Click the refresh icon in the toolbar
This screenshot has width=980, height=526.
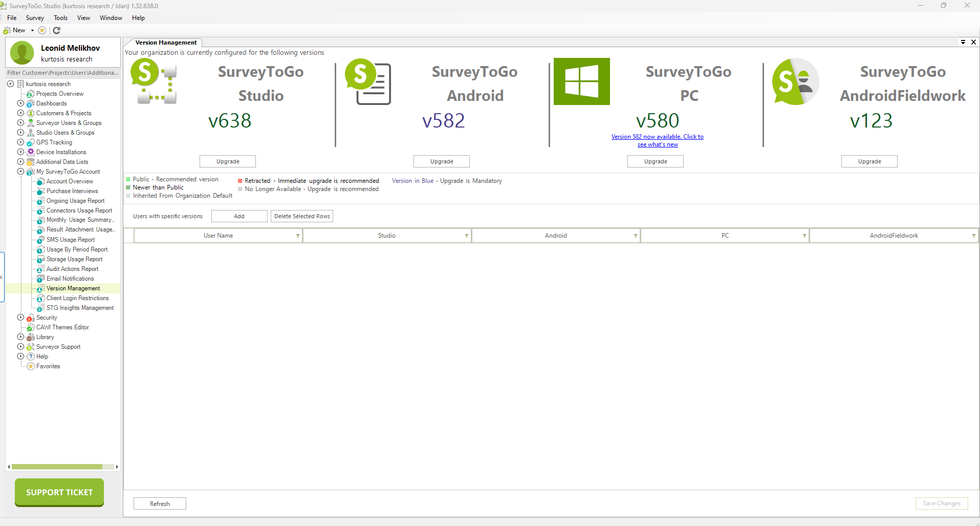coord(57,30)
